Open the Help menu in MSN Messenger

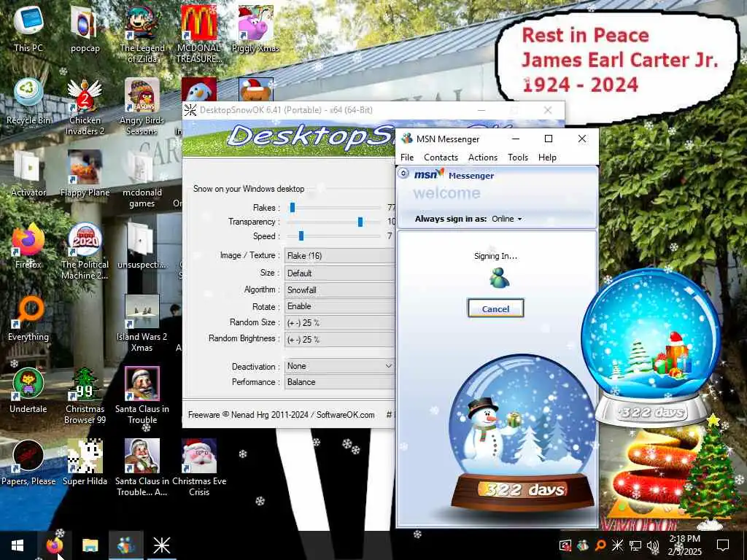click(x=547, y=157)
